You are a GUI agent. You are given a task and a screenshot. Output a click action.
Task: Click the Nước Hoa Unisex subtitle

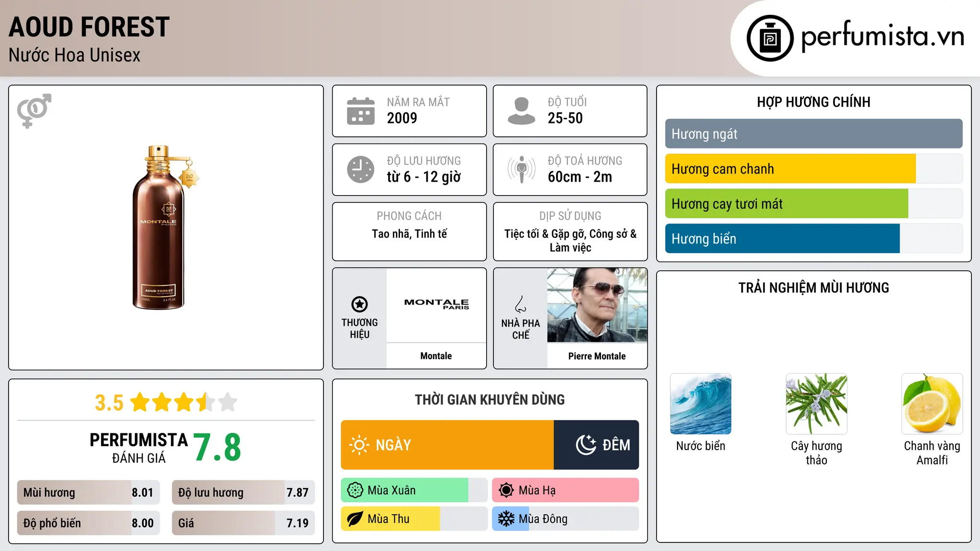coord(75,55)
